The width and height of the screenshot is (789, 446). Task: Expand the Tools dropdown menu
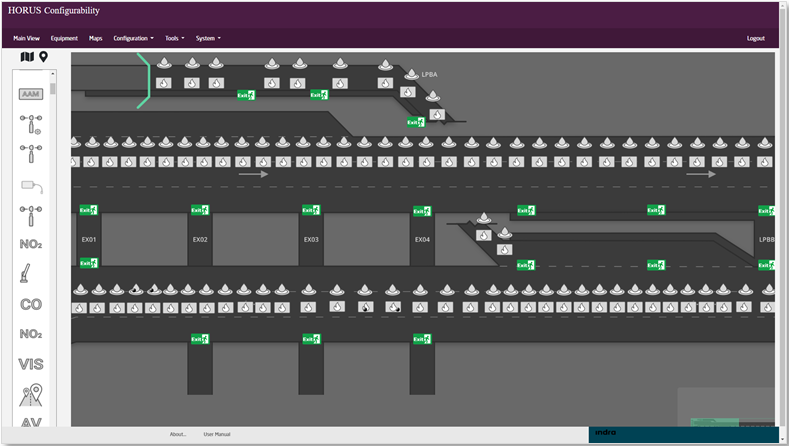point(175,38)
